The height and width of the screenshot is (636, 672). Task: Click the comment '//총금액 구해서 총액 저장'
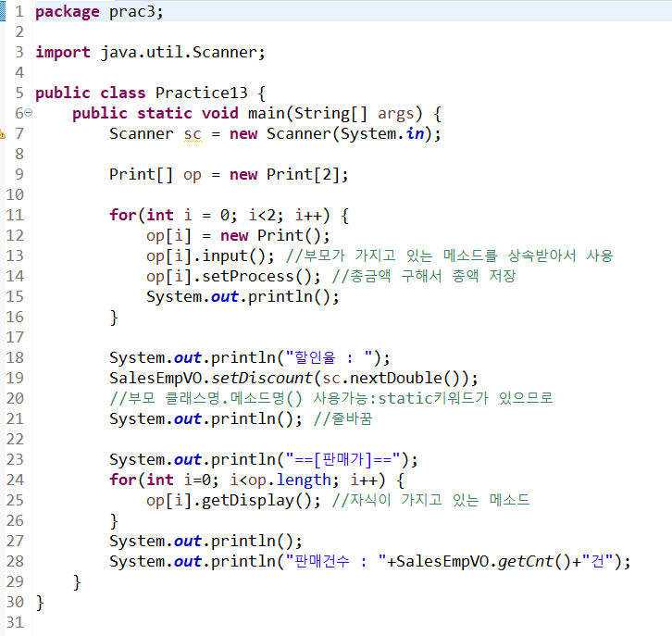(424, 276)
